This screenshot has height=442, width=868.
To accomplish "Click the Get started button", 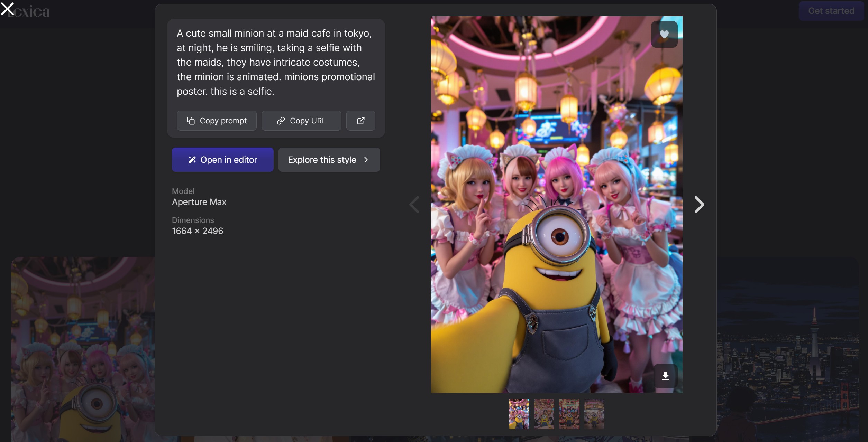I will pyautogui.click(x=831, y=11).
